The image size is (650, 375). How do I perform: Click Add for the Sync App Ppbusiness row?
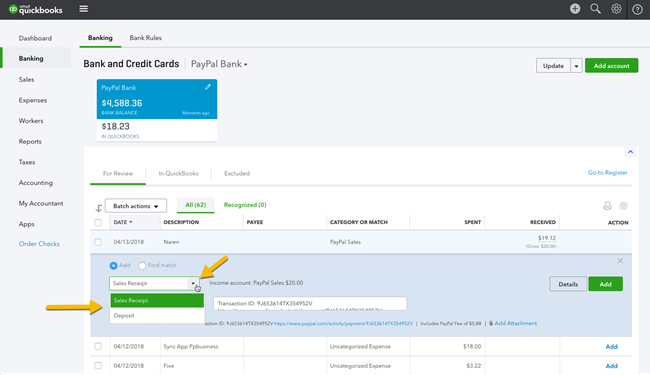tap(611, 347)
